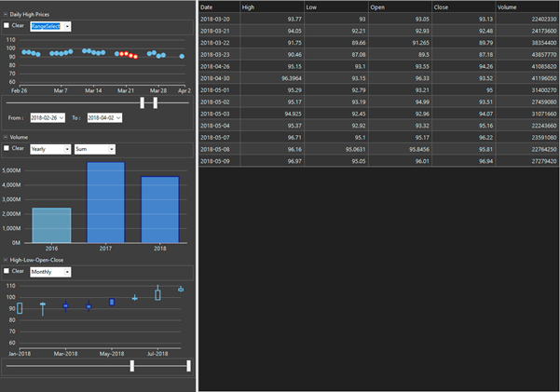Collapse the High-Low-Open-Close panel

point(6,261)
